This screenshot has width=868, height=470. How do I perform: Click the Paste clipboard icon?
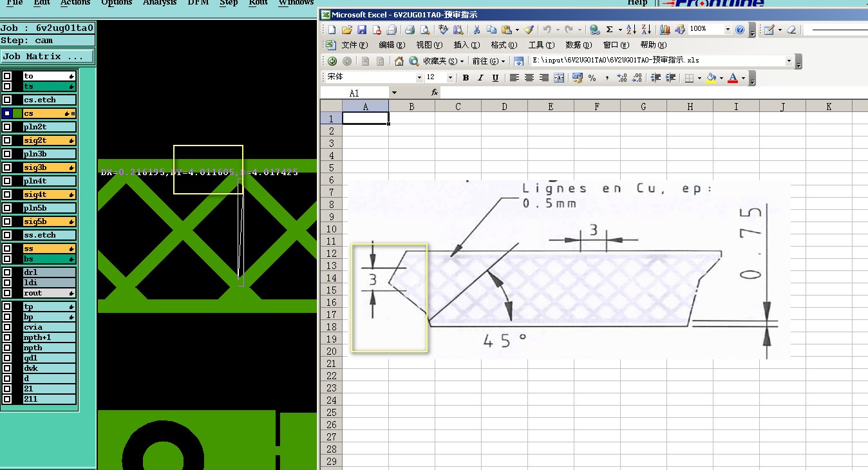click(506, 30)
